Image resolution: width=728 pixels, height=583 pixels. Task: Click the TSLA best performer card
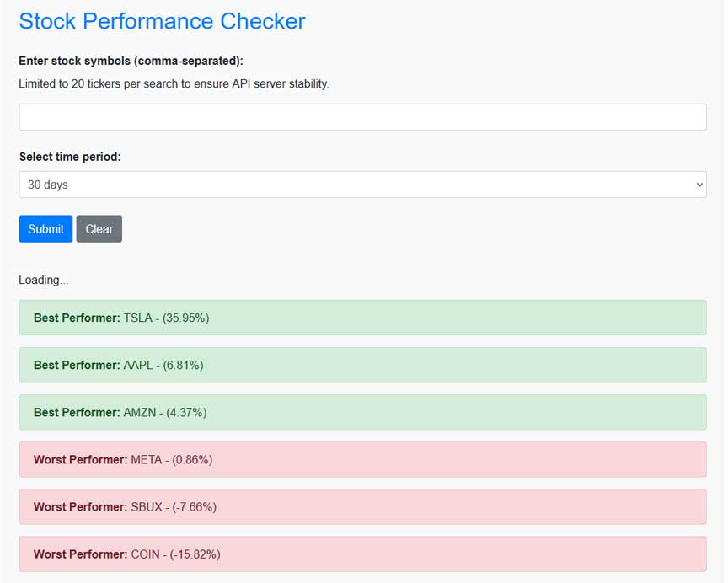362,318
